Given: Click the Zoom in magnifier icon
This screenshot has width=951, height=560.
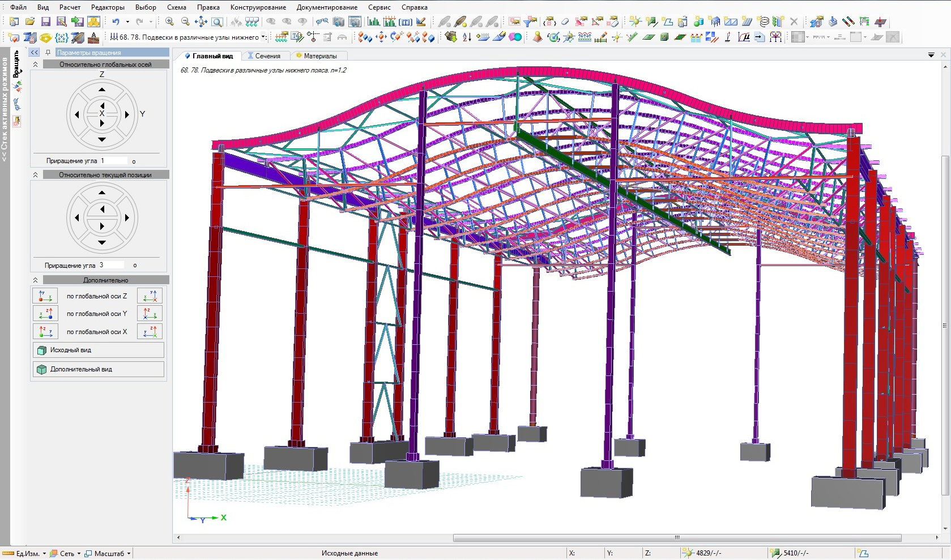Looking at the screenshot, I should pos(169,22).
